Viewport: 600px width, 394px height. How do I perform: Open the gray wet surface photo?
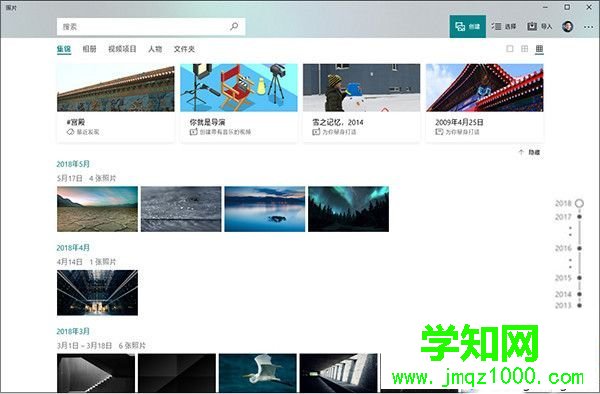click(181, 209)
